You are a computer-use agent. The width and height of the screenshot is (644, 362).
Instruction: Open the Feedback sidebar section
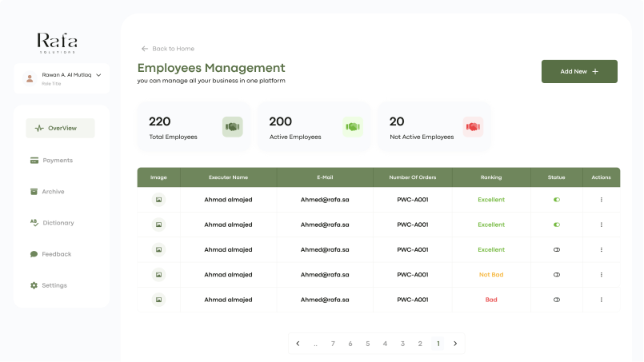[56, 254]
